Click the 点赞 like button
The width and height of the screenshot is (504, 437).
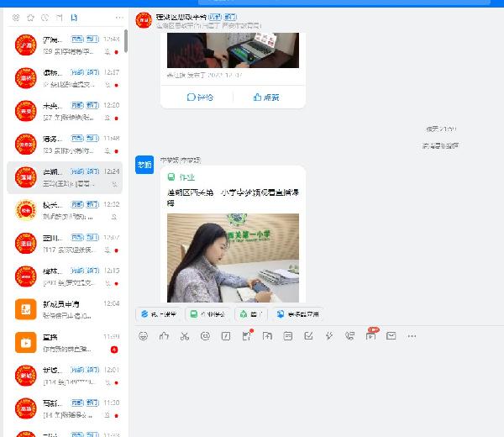pos(266,97)
